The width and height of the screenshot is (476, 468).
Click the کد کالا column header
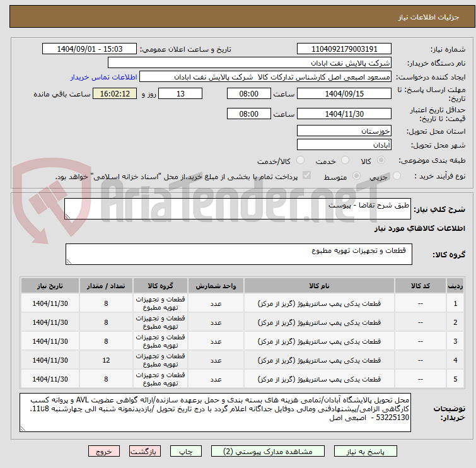(x=421, y=286)
